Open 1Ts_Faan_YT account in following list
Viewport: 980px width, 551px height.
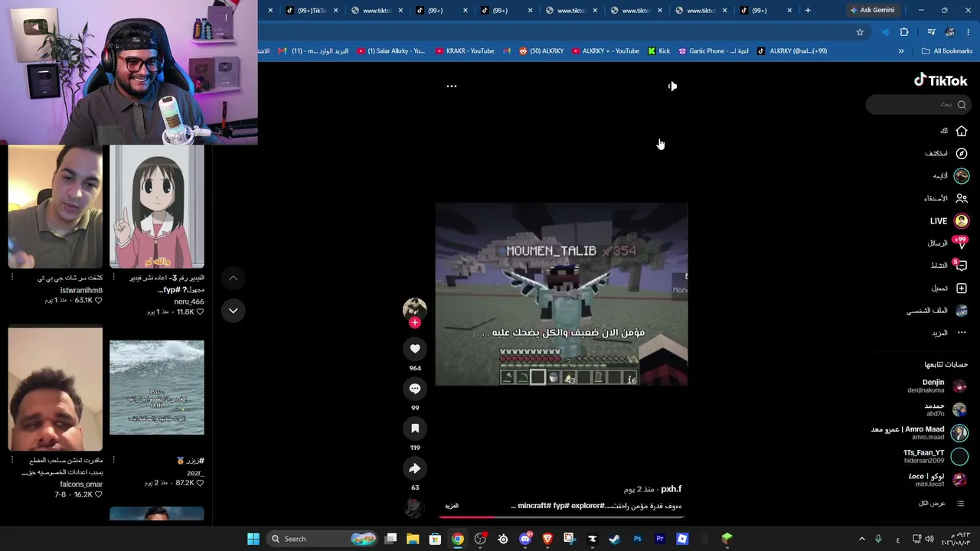pyautogui.click(x=935, y=456)
